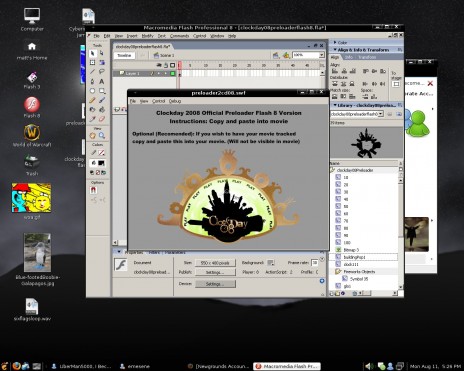Click the Swap Colors icon in Tools panel

pyautogui.click(x=104, y=172)
